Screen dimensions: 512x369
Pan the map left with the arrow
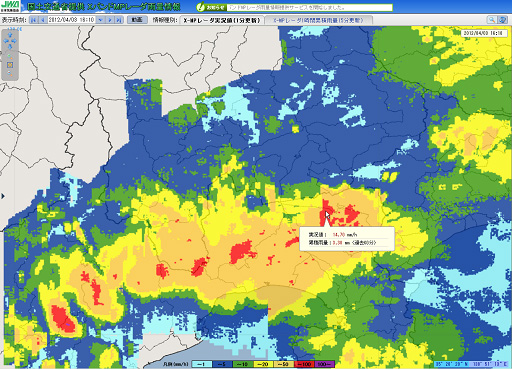click(x=6, y=41)
